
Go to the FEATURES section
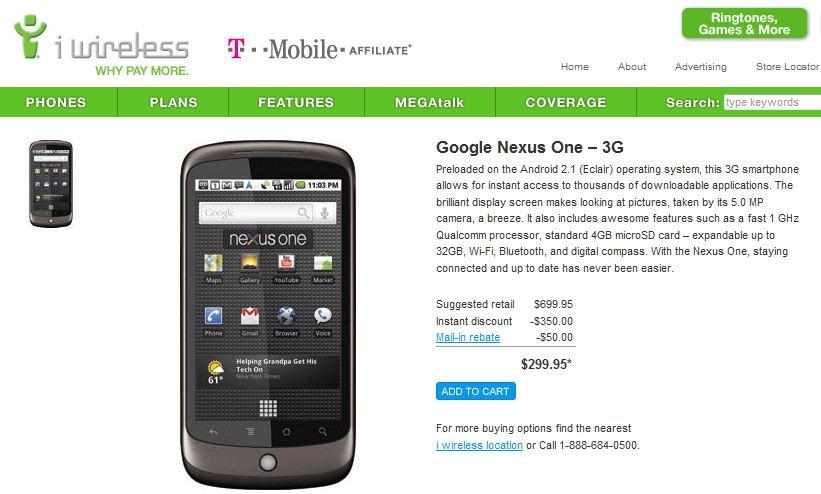tap(296, 102)
